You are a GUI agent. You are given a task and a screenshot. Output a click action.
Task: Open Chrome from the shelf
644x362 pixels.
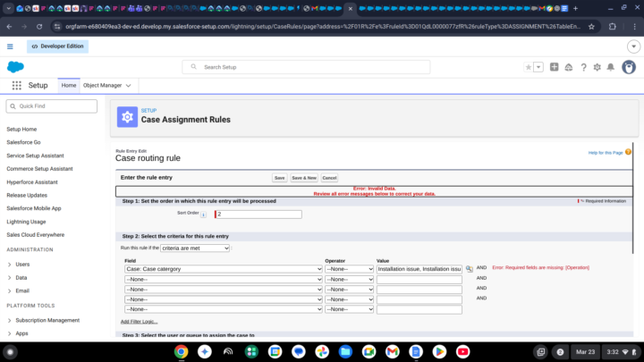point(181,352)
